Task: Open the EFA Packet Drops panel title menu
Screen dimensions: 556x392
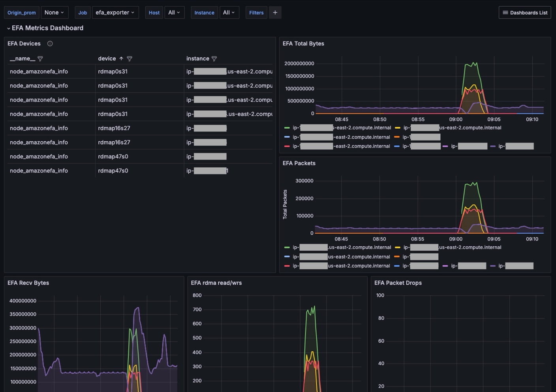Action: point(398,283)
